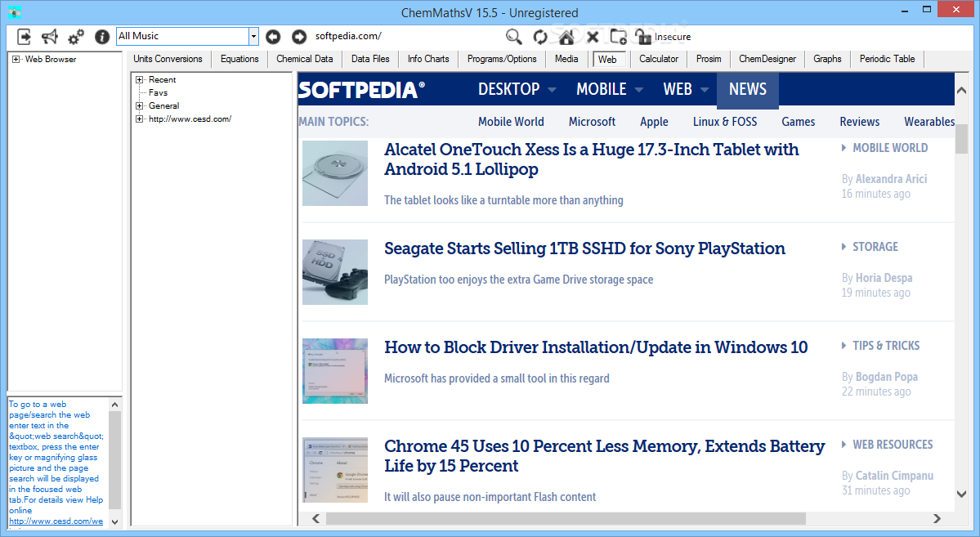Viewport: 980px width, 537px height.
Task: Click the Games topic link
Action: click(x=798, y=122)
